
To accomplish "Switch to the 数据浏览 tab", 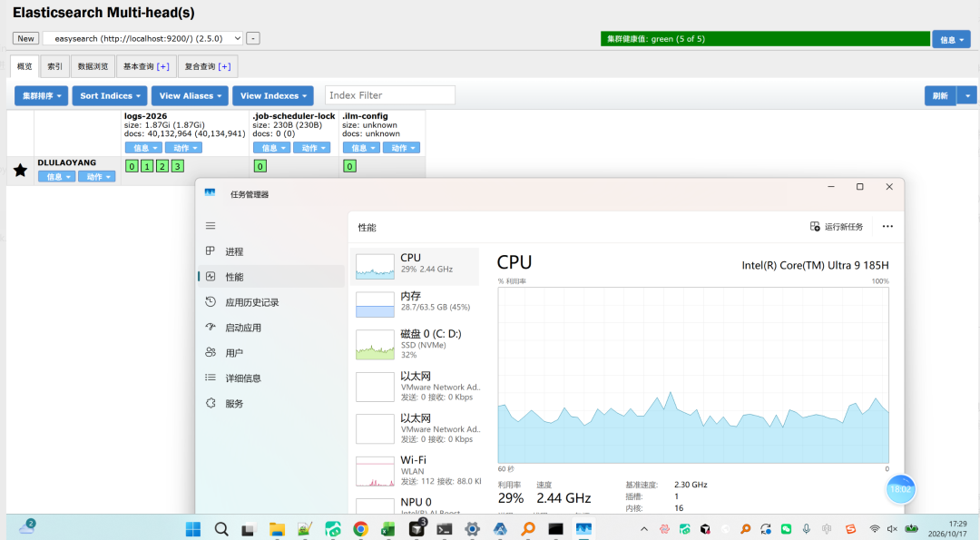I will (x=93, y=66).
